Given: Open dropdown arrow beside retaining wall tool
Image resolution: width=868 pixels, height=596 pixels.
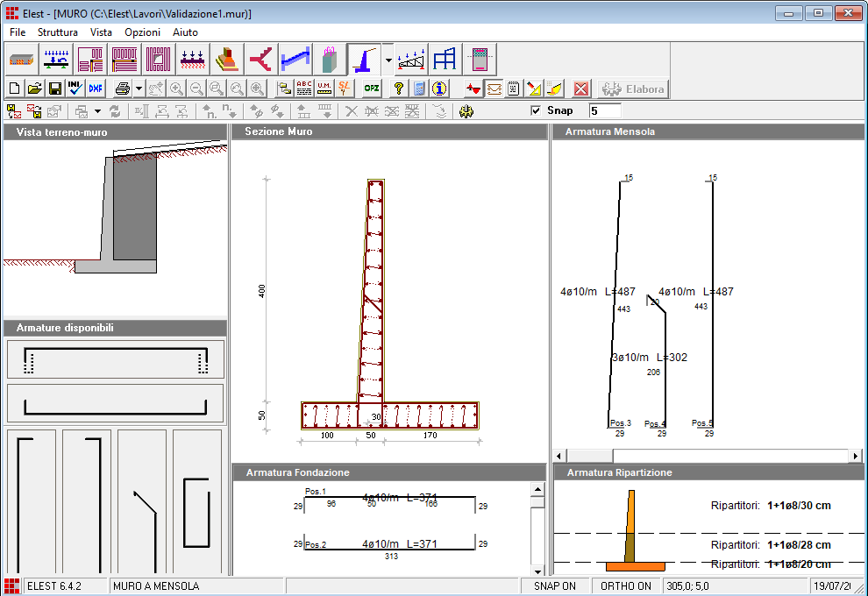Looking at the screenshot, I should (388, 60).
